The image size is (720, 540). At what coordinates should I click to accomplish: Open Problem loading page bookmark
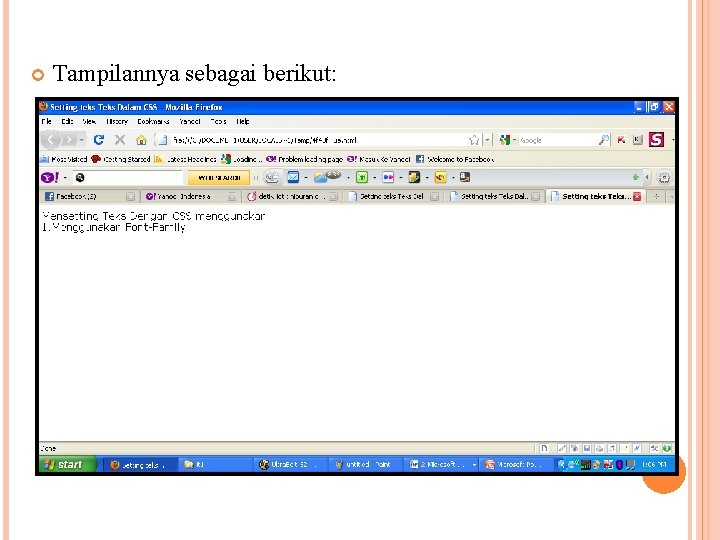click(x=304, y=159)
